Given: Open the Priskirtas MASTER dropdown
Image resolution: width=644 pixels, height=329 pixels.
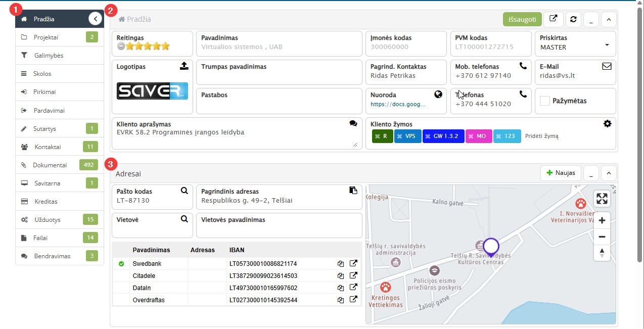Looking at the screenshot, I should coord(607,45).
